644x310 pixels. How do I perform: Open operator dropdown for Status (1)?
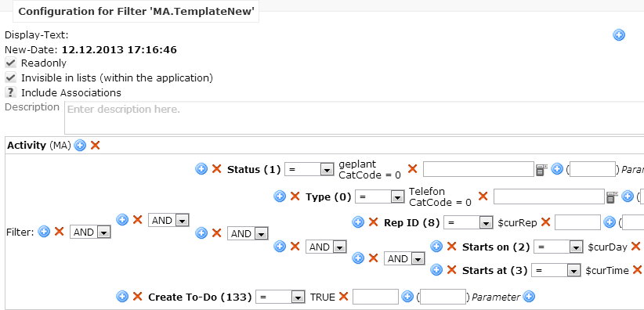(x=309, y=170)
